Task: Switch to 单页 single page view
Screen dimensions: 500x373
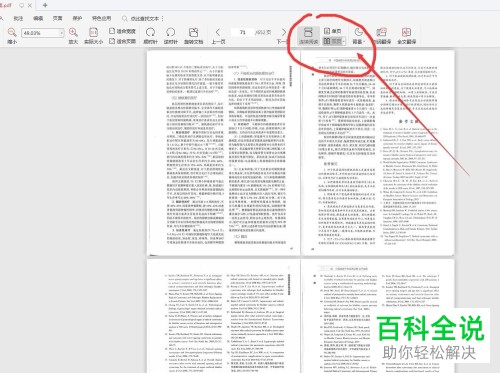Action: pyautogui.click(x=333, y=31)
